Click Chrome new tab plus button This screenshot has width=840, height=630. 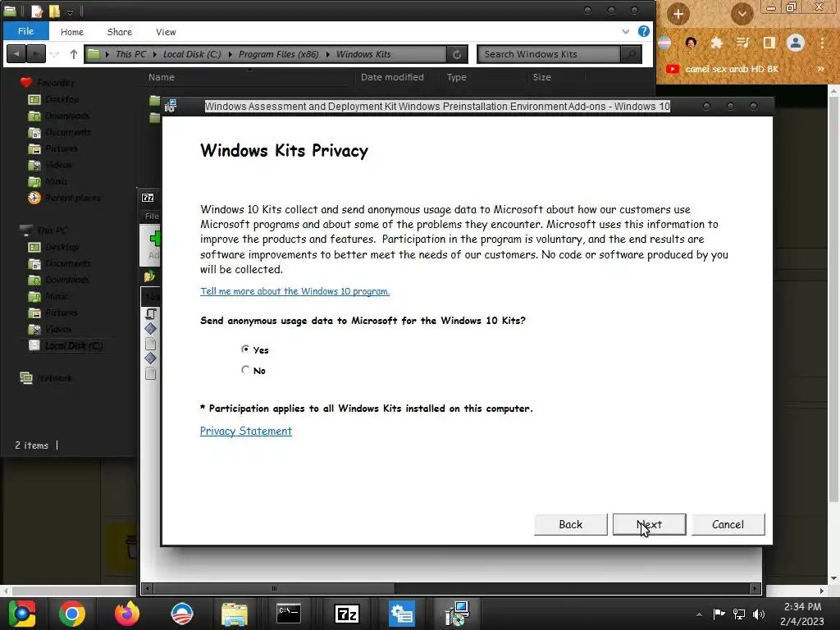tap(678, 14)
